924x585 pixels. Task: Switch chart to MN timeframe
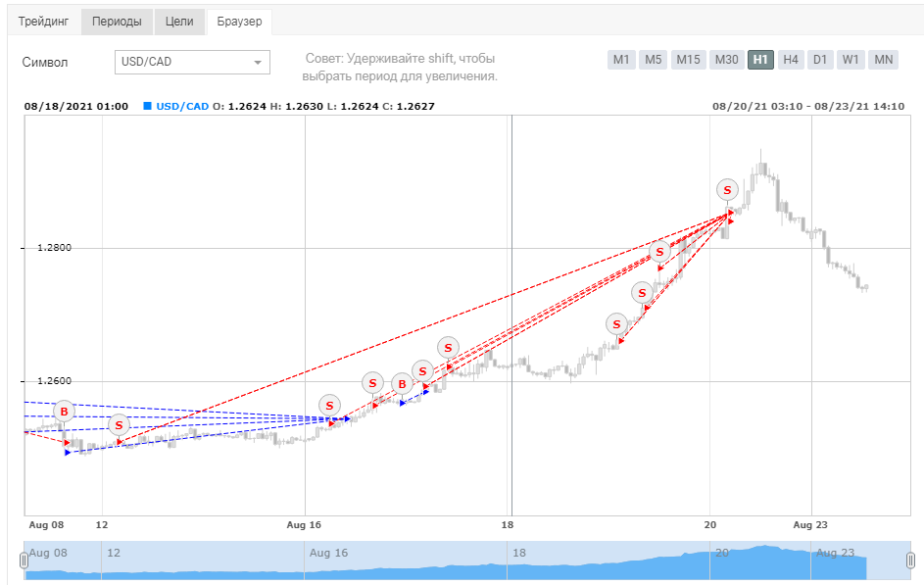pyautogui.click(x=884, y=60)
